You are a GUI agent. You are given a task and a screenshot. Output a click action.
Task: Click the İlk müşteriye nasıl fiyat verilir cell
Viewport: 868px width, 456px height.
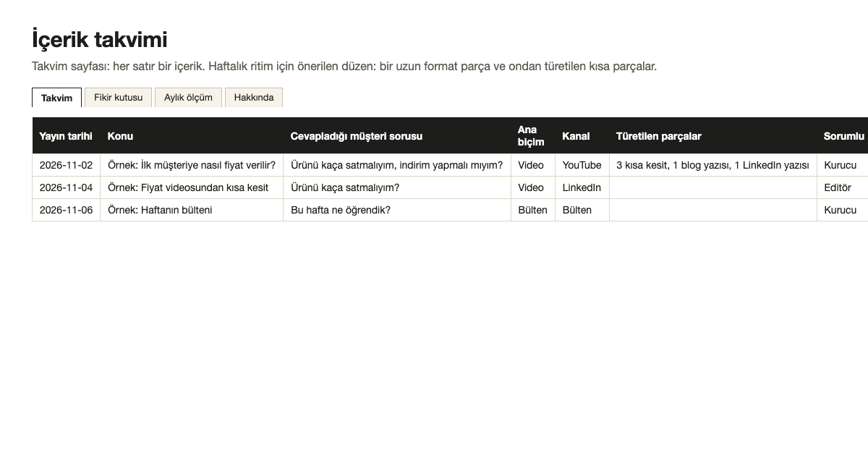click(x=192, y=165)
